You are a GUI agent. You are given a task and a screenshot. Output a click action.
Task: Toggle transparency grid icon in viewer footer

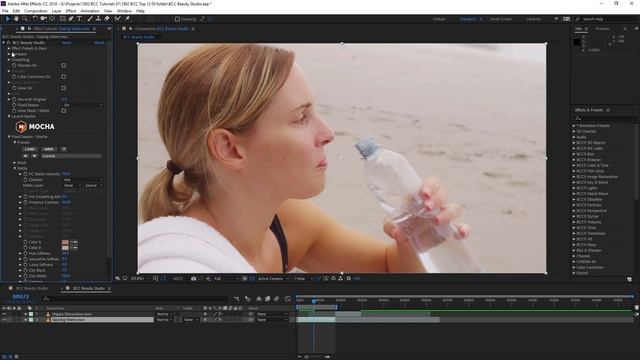(x=252, y=279)
